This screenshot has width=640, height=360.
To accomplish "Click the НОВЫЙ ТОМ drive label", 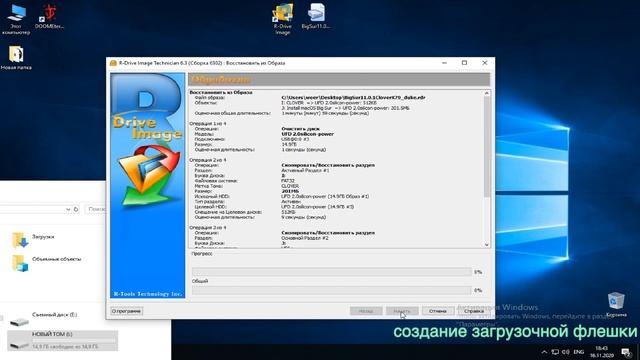I will pyautogui.click(x=52, y=334).
